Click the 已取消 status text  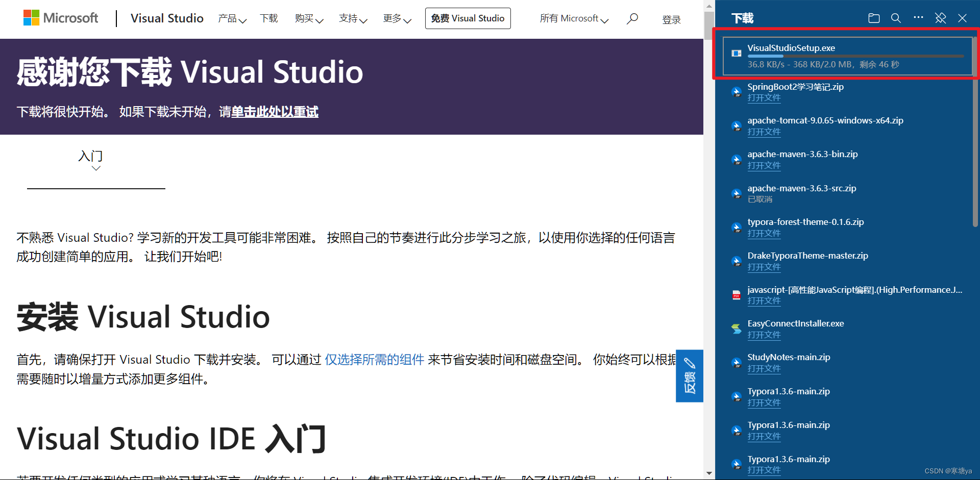point(760,199)
